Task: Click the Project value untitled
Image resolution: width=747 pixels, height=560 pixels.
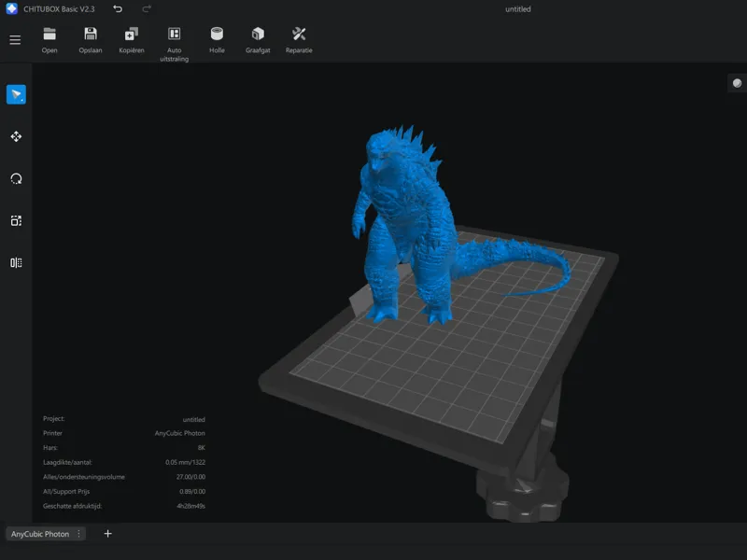Action: [x=194, y=419]
